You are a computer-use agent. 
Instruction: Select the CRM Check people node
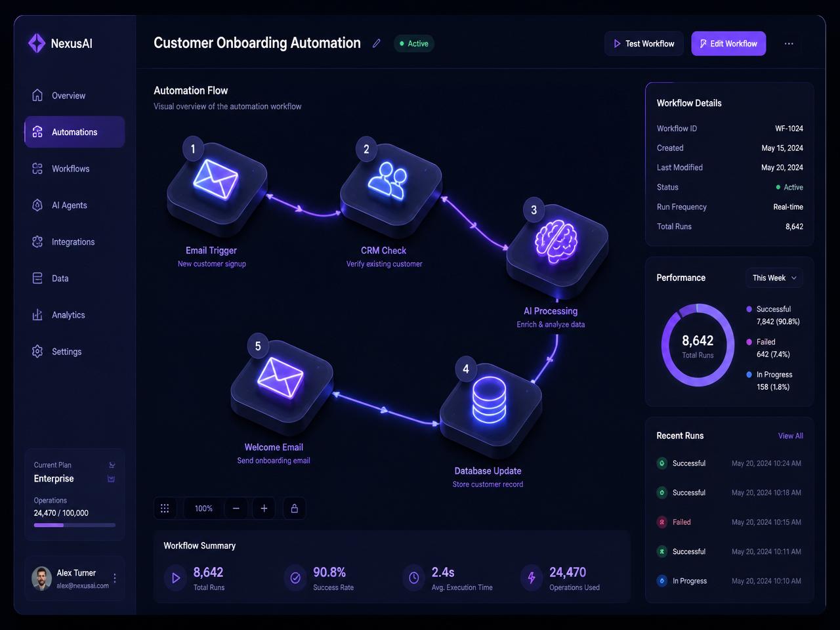point(390,190)
